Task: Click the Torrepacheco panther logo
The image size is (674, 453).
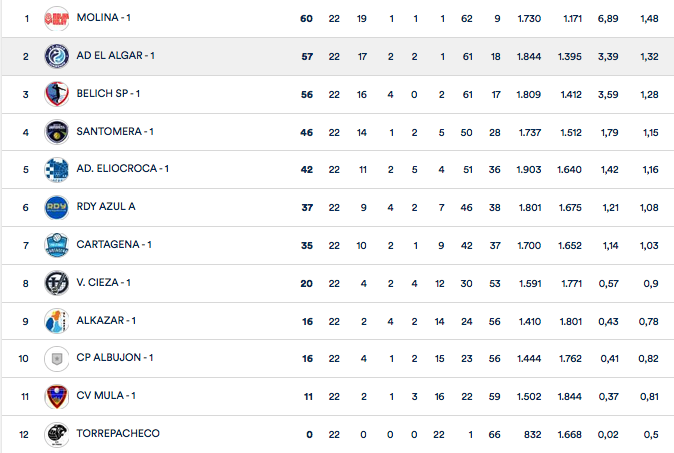Action: pyautogui.click(x=56, y=434)
